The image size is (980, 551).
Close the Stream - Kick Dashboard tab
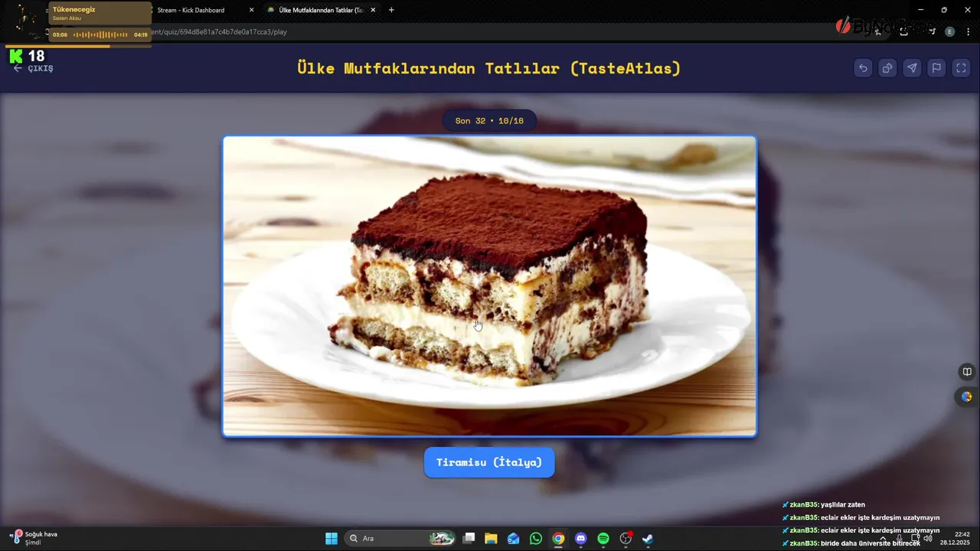(251, 10)
